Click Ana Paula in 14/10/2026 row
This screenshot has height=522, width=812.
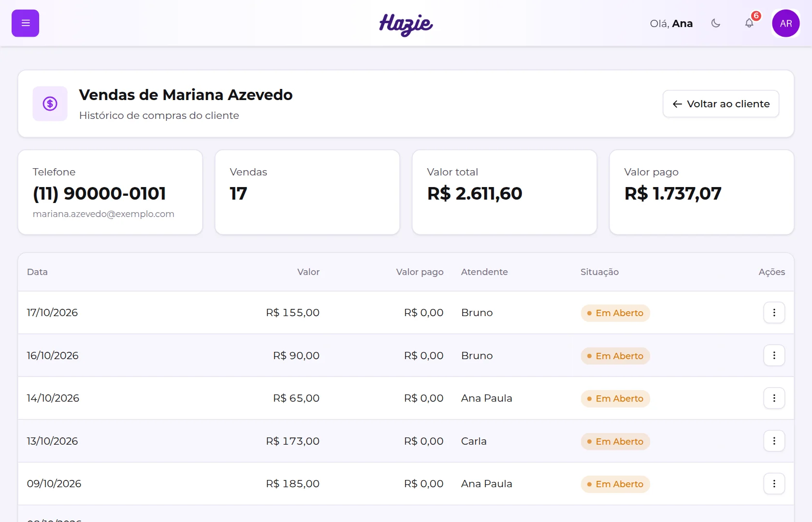pos(487,398)
